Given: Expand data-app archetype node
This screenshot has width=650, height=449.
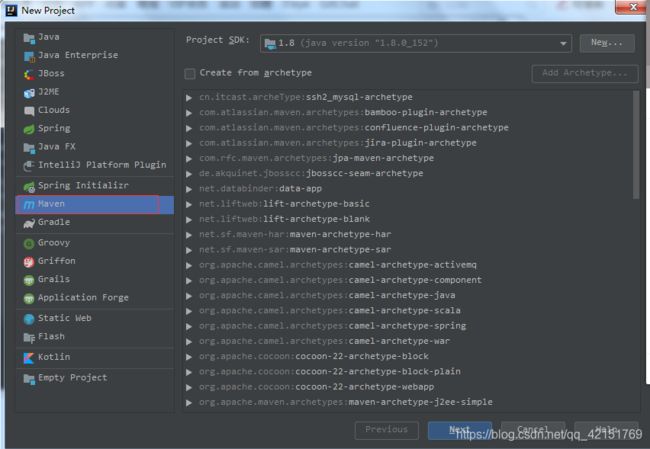Looking at the screenshot, I should pyautogui.click(x=189, y=189).
